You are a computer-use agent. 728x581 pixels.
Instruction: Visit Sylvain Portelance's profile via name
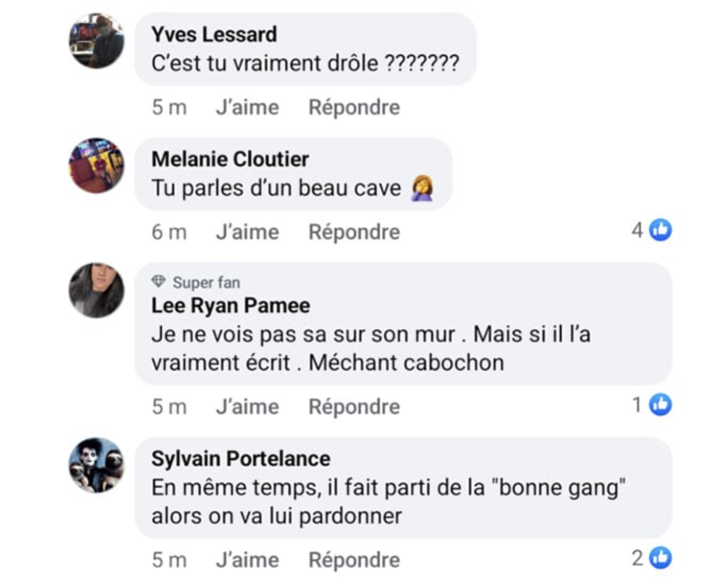click(x=241, y=459)
